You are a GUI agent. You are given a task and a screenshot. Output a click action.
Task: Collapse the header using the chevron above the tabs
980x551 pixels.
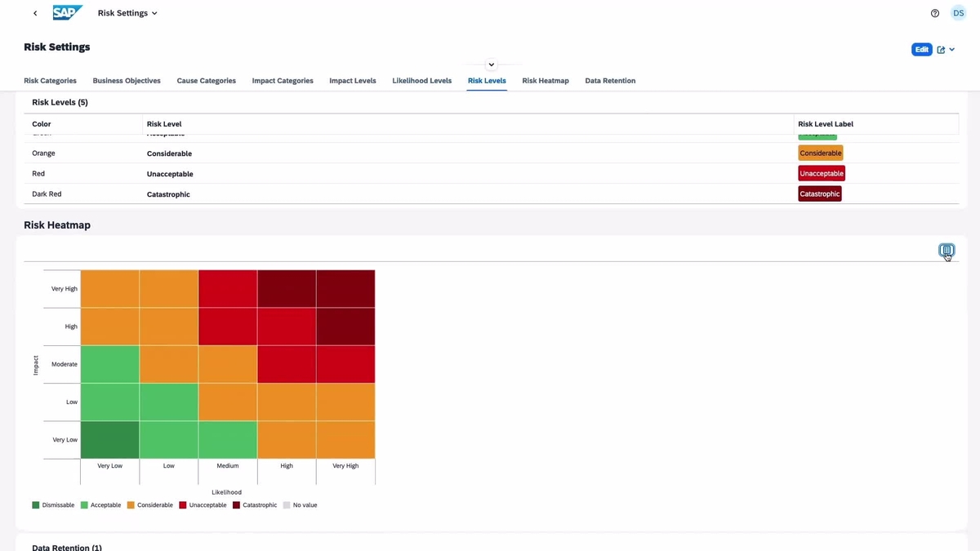click(x=490, y=64)
